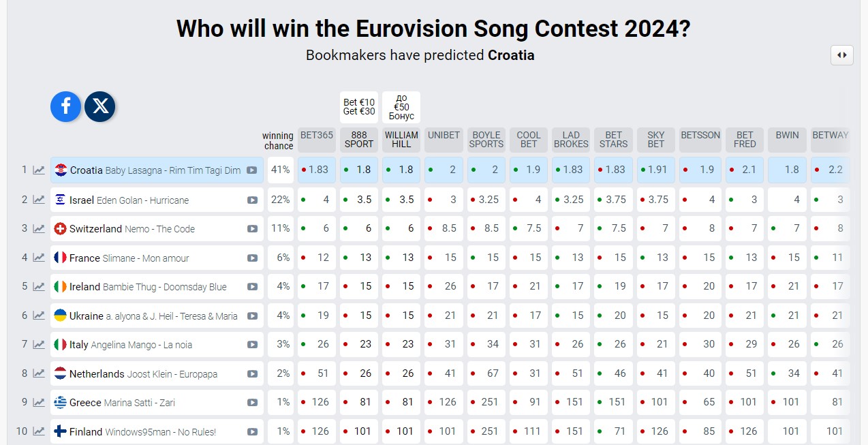Show Ireland's odds trend graph icon

pos(39,287)
